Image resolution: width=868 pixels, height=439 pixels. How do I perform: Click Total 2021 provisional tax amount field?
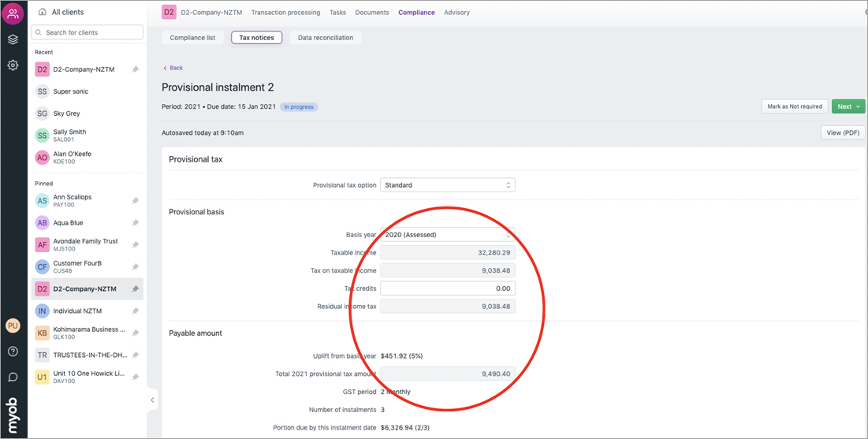[x=447, y=374]
